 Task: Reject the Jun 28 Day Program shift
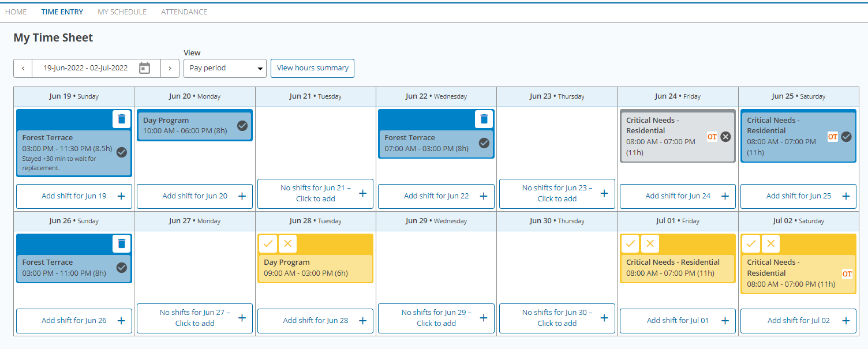point(287,243)
